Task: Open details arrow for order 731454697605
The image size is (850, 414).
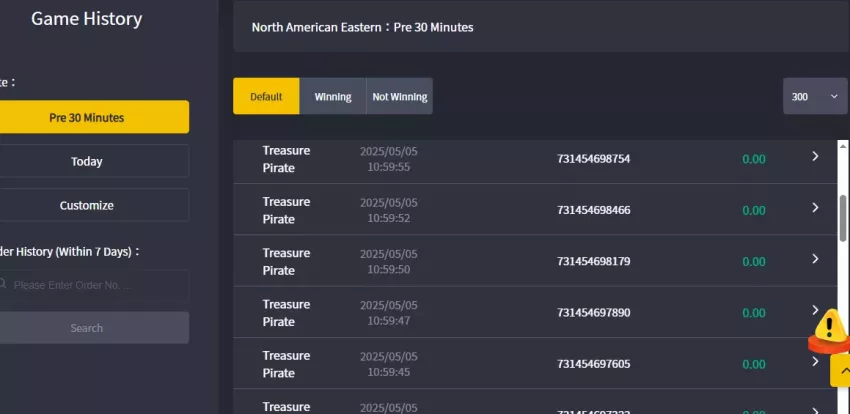Action: [815, 361]
